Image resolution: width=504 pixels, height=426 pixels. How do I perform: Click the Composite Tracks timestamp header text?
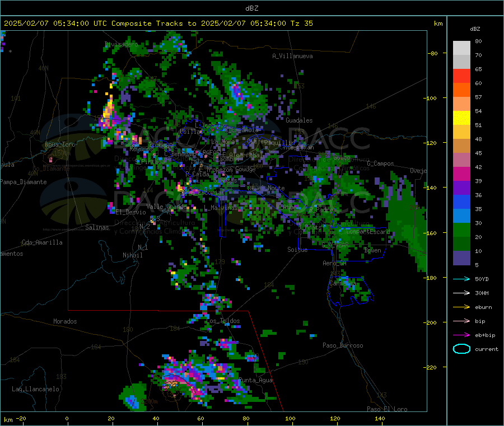pos(158,24)
